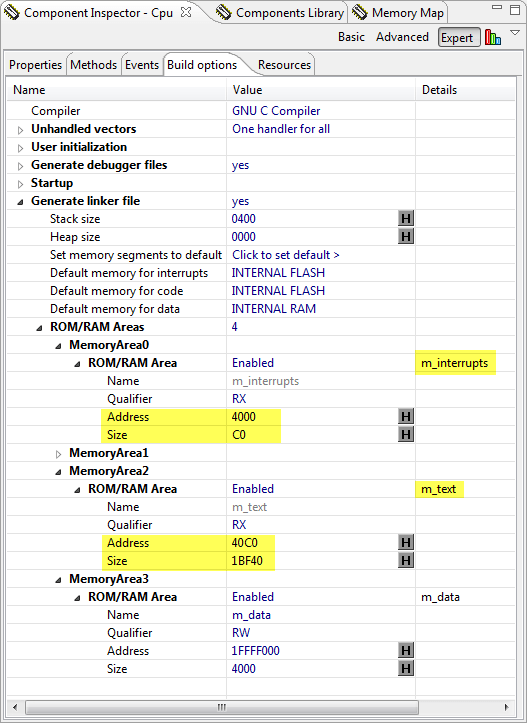Viewport: 527px width, 723px height.
Task: Toggle hex button for m_text Address 40C0
Action: coord(406,543)
